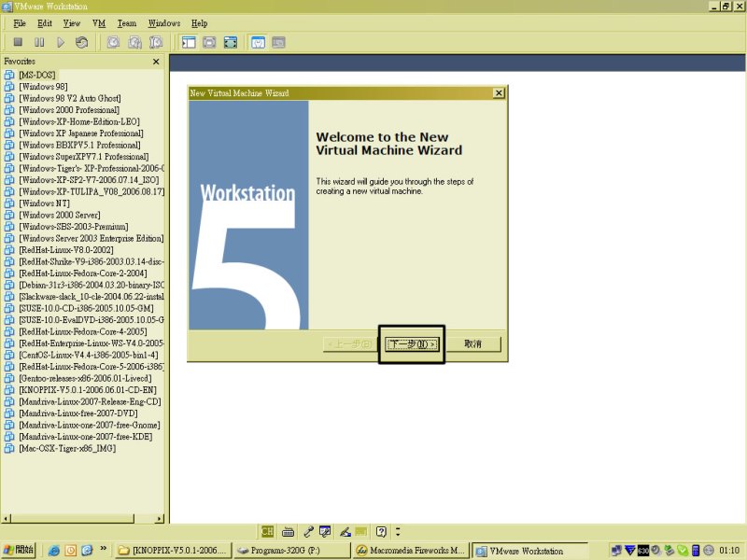Open the File menu
This screenshot has height=560, width=747.
click(20, 23)
